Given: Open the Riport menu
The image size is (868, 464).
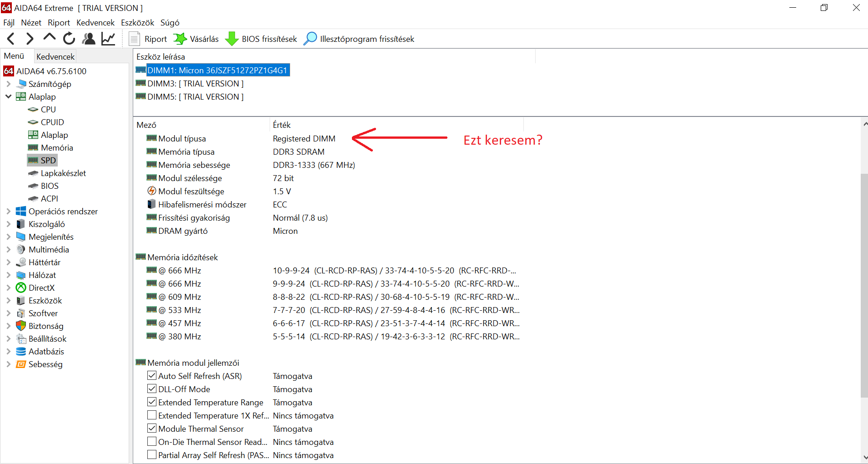Looking at the screenshot, I should coord(59,22).
